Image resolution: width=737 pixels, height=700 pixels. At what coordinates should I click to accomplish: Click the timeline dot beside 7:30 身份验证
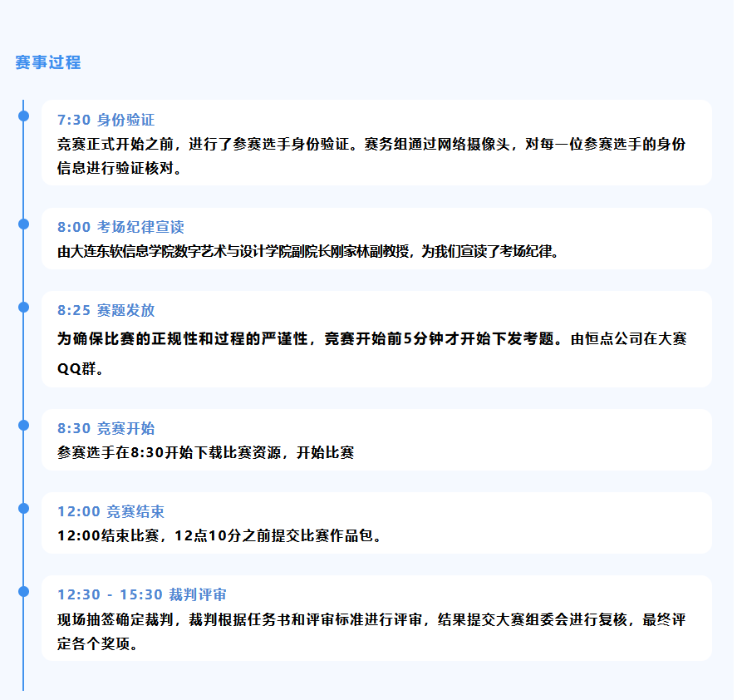coord(23,116)
